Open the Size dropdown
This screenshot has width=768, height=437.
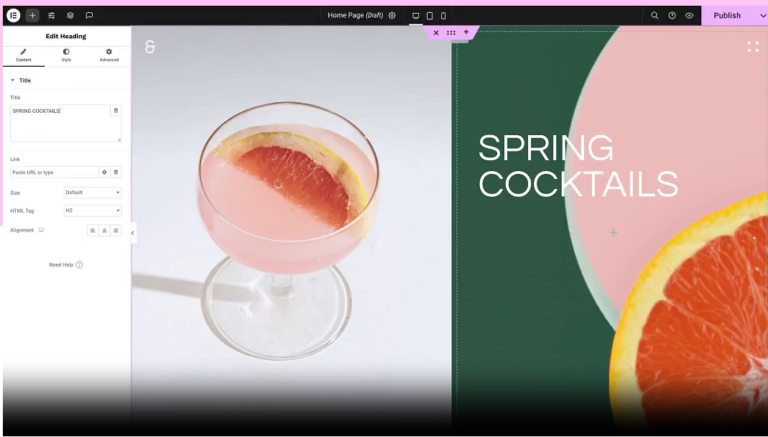point(93,193)
